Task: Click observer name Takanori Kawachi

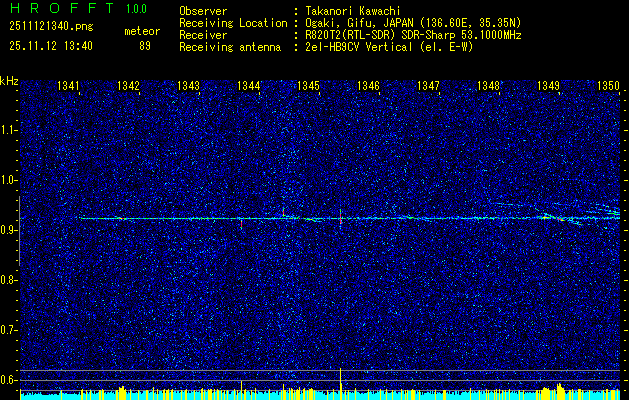Action: [x=353, y=11]
